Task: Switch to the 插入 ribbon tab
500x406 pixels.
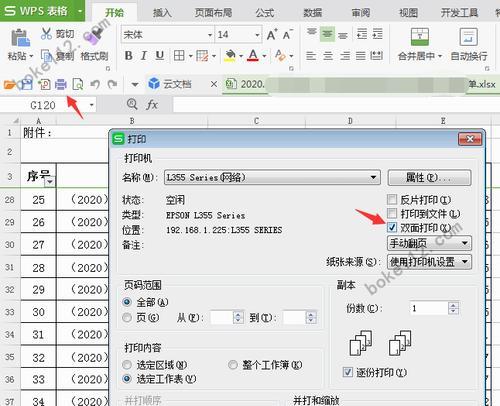Action: (x=162, y=13)
